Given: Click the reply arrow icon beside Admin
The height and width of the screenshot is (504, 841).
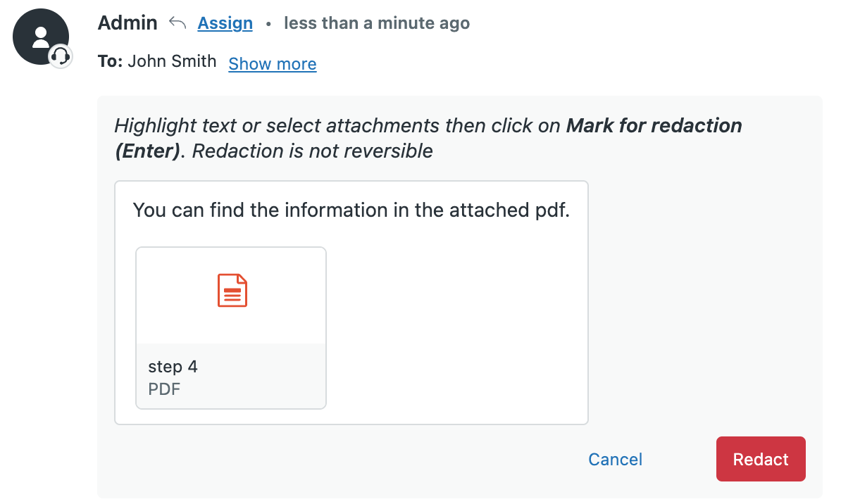Looking at the screenshot, I should 177,23.
